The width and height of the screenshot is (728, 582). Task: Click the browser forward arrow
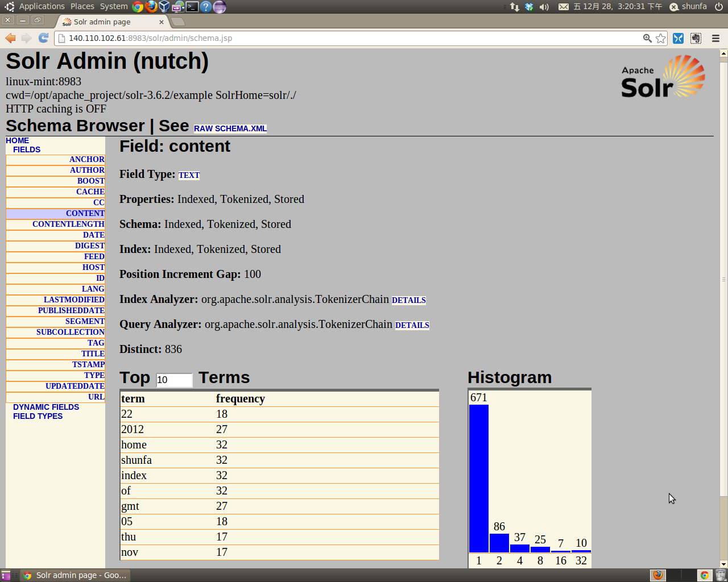tap(26, 38)
